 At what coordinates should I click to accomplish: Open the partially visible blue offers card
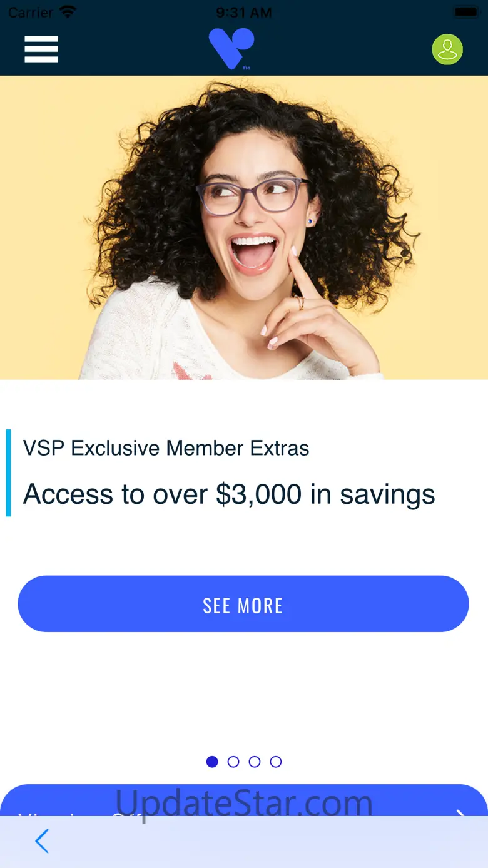pos(244,800)
